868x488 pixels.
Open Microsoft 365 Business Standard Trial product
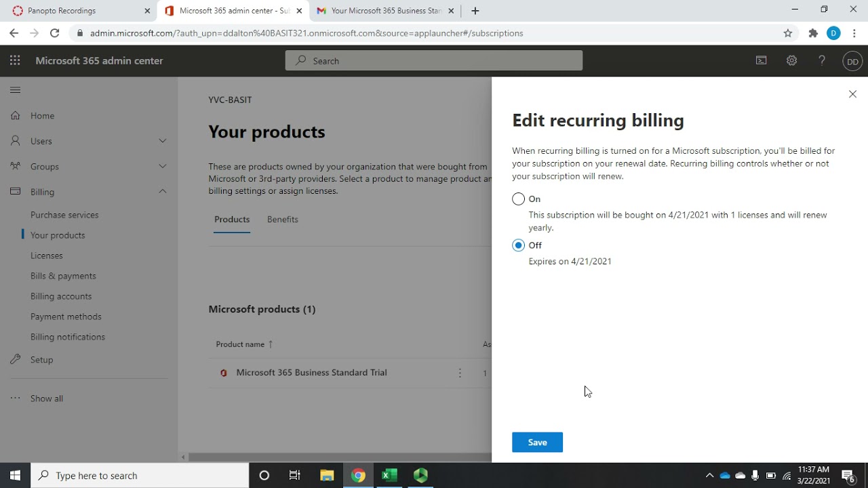(x=311, y=373)
